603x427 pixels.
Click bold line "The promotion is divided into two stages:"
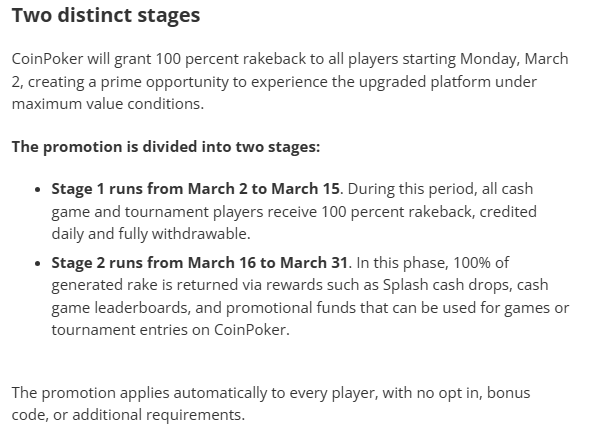[166, 146]
